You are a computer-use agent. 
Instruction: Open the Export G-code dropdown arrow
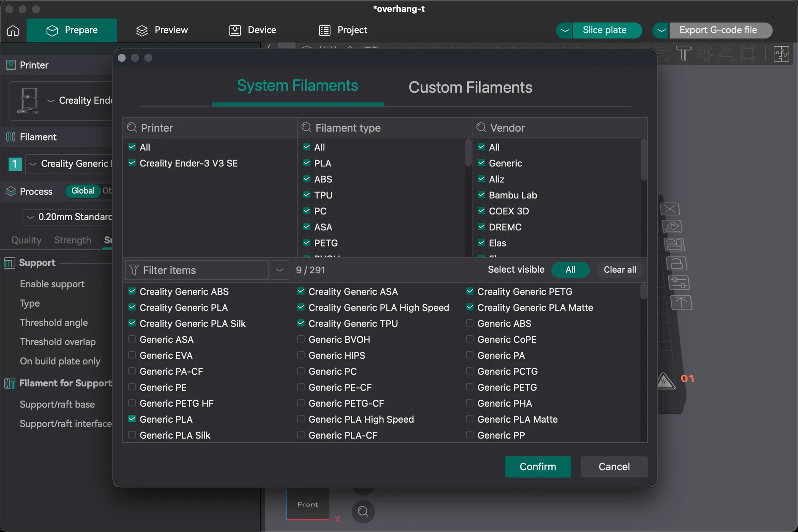pos(661,30)
